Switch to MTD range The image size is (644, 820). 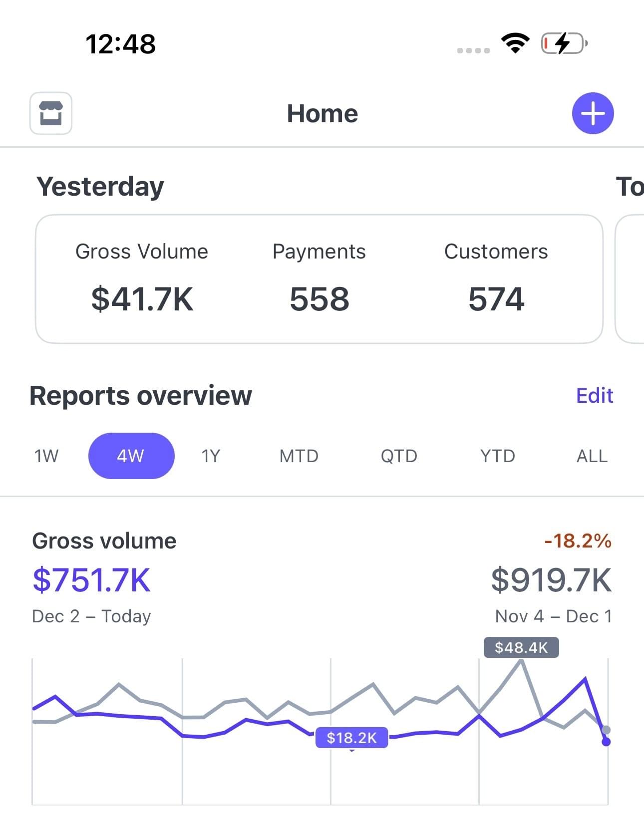[299, 456]
